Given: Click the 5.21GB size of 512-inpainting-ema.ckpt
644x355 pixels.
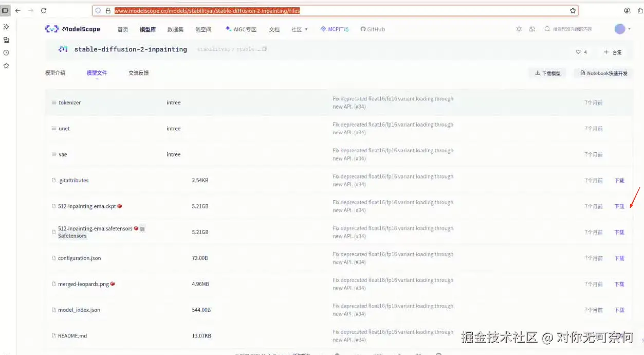Looking at the screenshot, I should pos(200,206).
